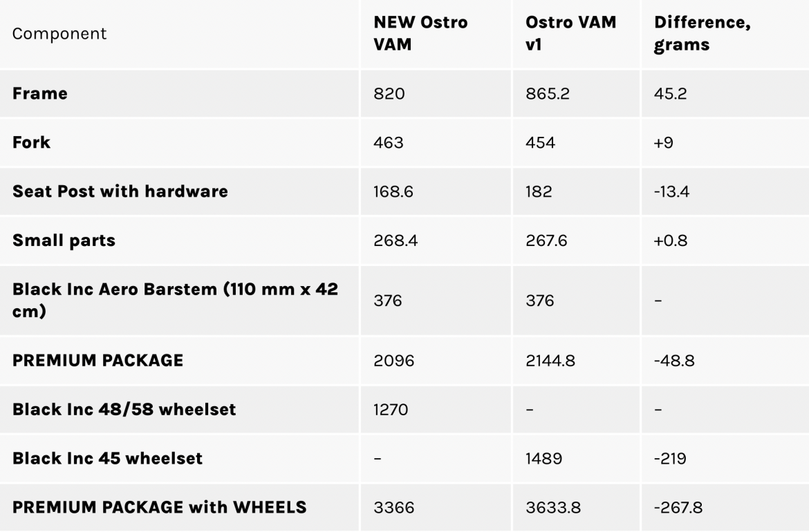Select the -13.4 seat post difference
Viewport: 809px width, 532px height.
[671, 192]
